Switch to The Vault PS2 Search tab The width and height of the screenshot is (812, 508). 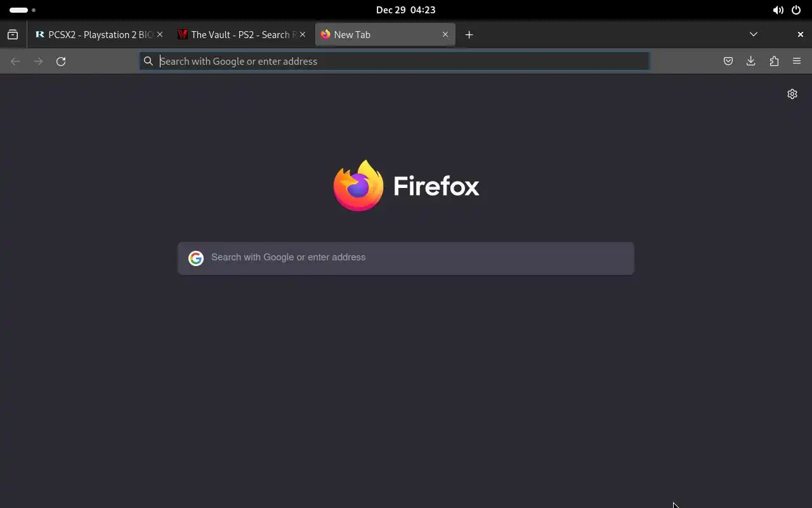(242, 35)
